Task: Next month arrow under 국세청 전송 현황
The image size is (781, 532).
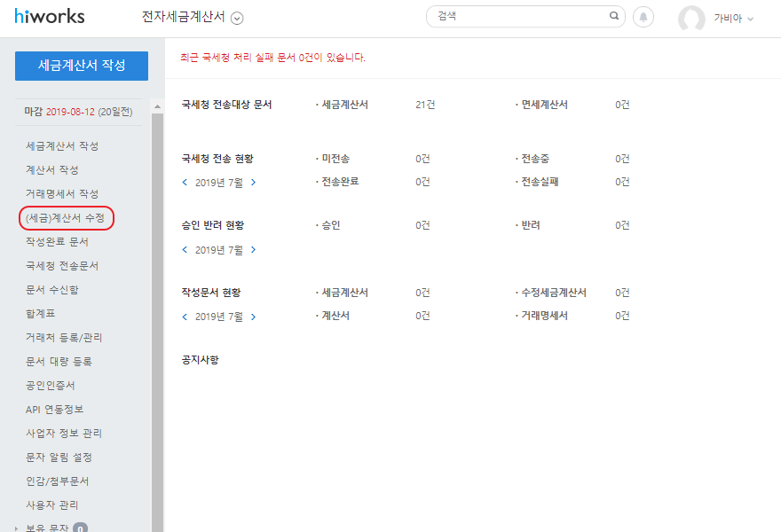Action: tap(253, 182)
